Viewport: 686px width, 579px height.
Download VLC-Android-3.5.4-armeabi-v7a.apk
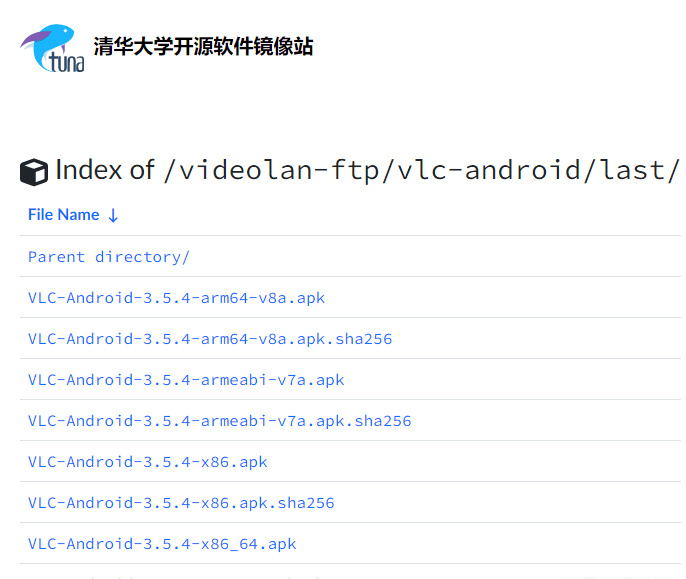186,380
